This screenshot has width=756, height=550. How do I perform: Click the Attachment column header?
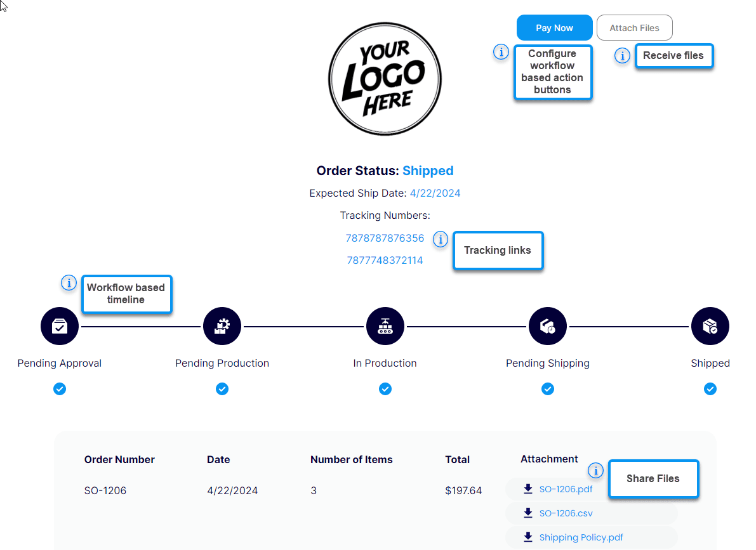coord(549,459)
